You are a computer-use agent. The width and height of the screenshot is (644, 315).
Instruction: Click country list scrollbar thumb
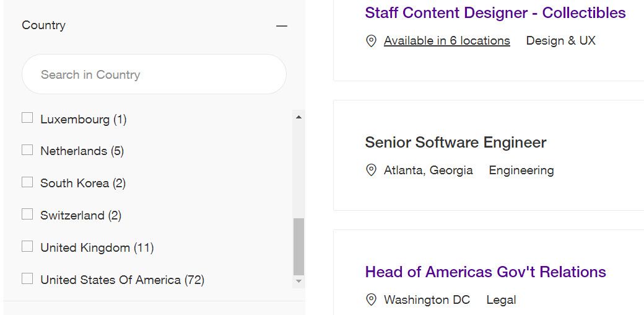click(299, 246)
